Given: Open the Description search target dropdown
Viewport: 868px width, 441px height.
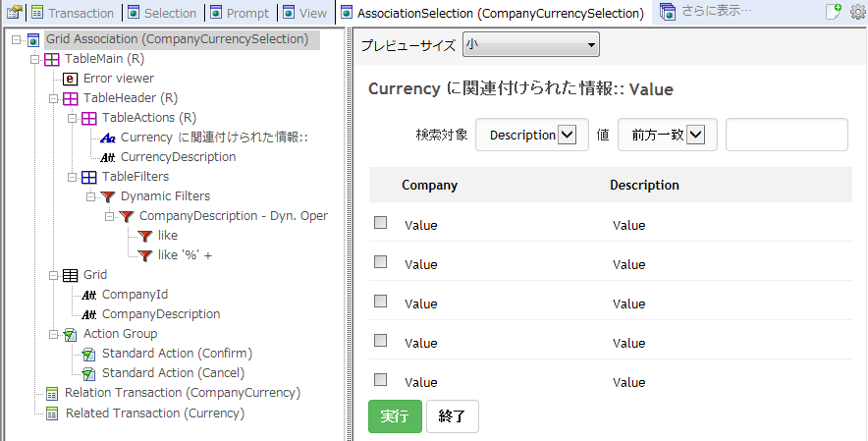Looking at the screenshot, I should [566, 136].
